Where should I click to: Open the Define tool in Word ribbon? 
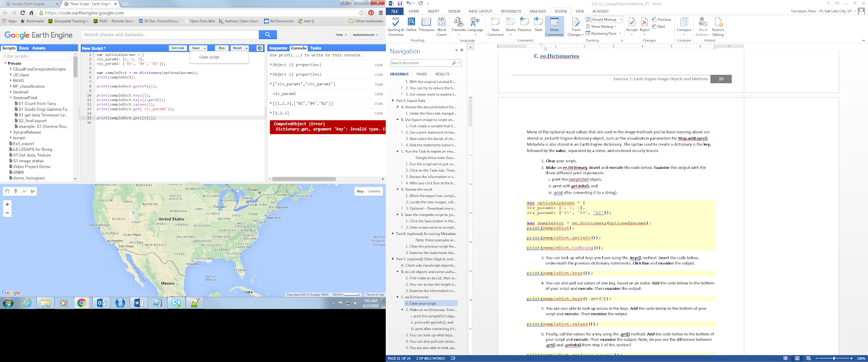click(412, 26)
